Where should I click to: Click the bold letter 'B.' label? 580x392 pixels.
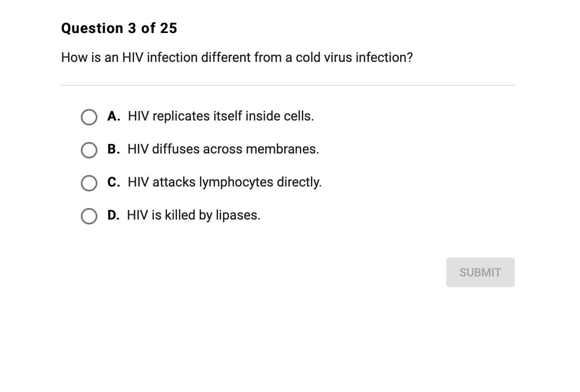click(x=113, y=149)
